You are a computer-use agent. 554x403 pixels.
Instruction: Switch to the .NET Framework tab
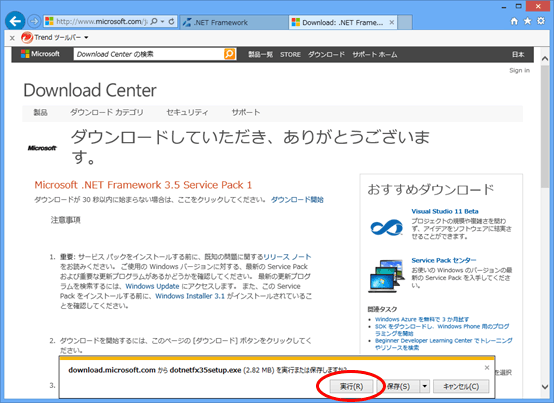coord(233,23)
